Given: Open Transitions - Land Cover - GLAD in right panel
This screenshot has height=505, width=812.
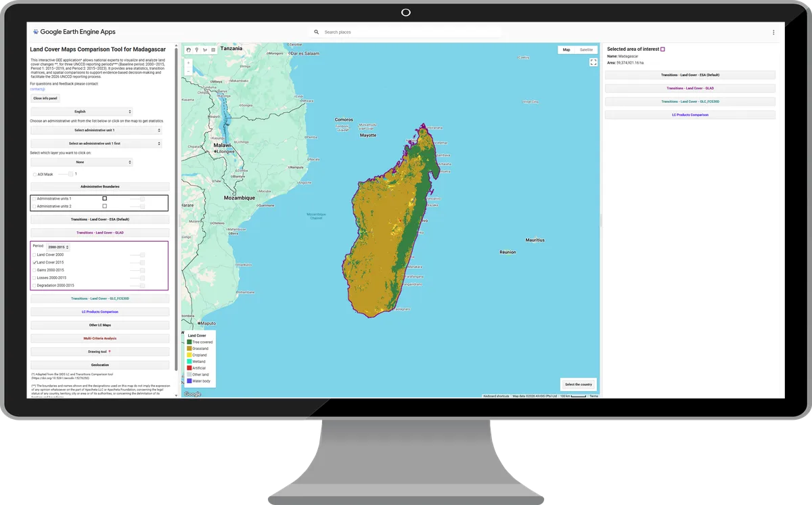Looking at the screenshot, I should point(690,88).
